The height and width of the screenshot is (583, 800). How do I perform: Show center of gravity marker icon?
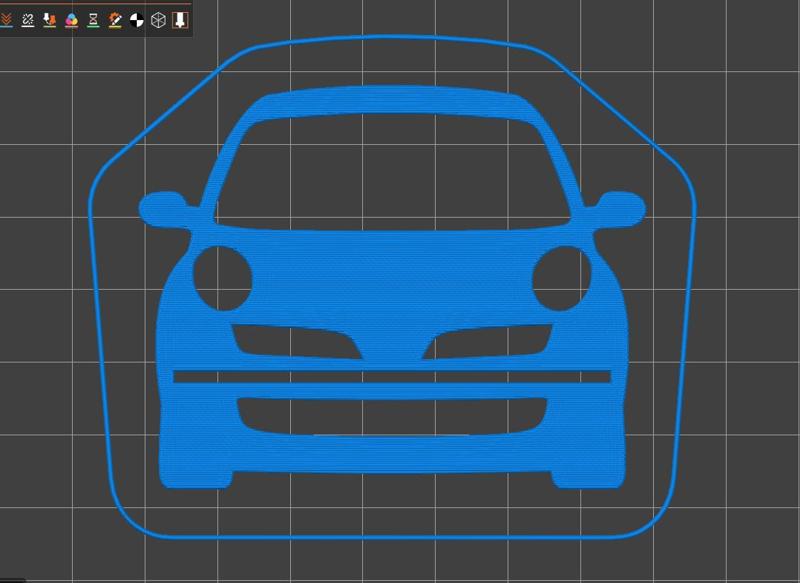136,19
